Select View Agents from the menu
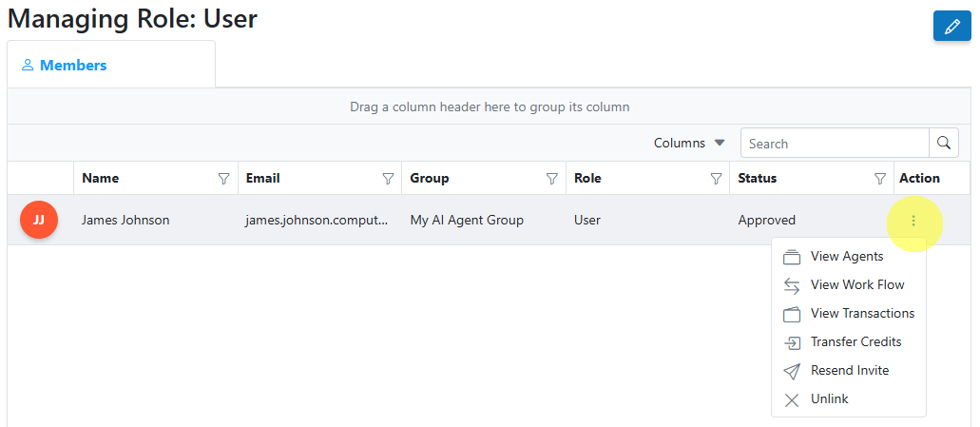The height and width of the screenshot is (427, 980). coord(848,257)
